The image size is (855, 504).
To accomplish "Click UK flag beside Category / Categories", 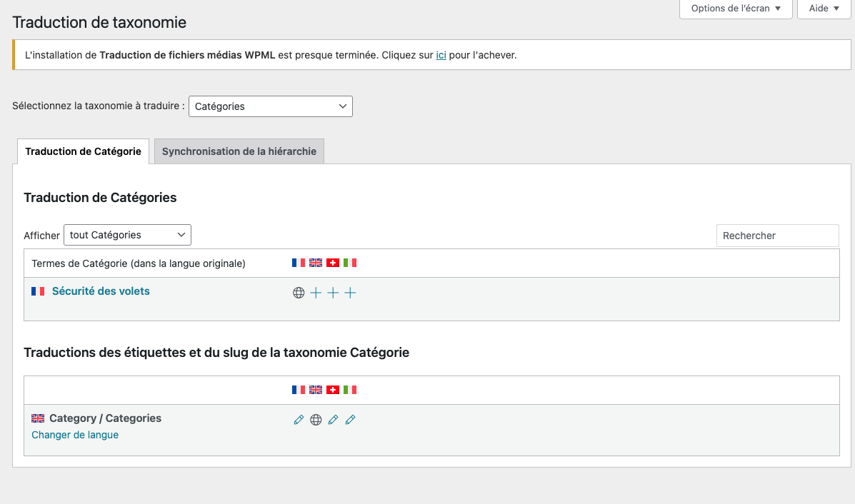I will pyautogui.click(x=38, y=418).
